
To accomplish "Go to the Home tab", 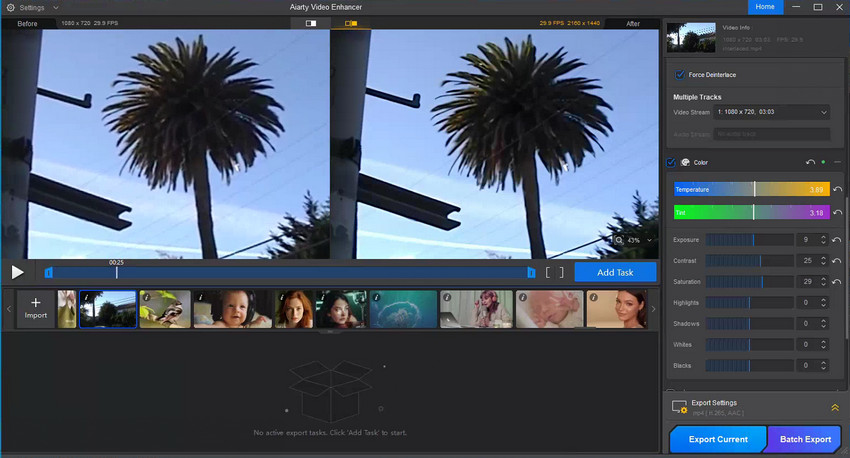I will (x=765, y=7).
